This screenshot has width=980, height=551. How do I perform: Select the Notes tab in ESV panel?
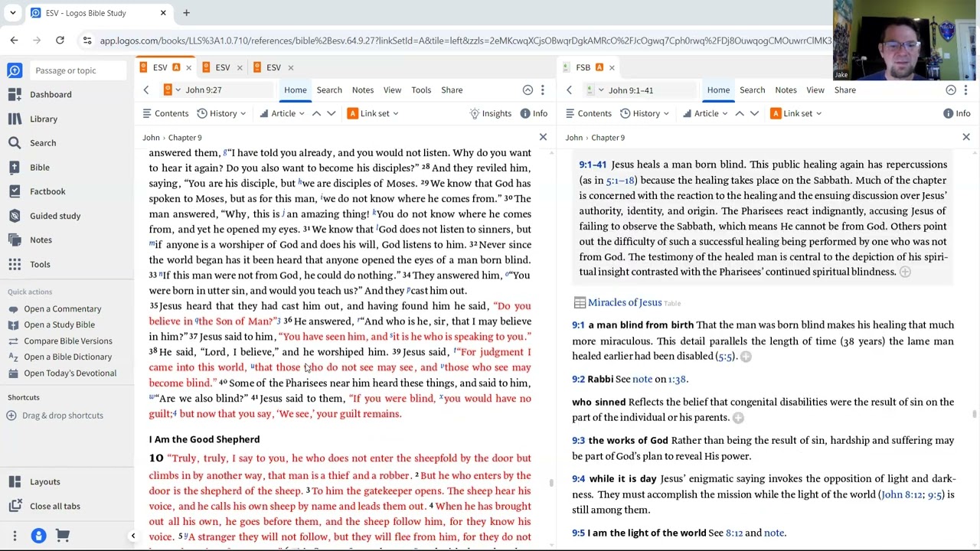(x=362, y=90)
